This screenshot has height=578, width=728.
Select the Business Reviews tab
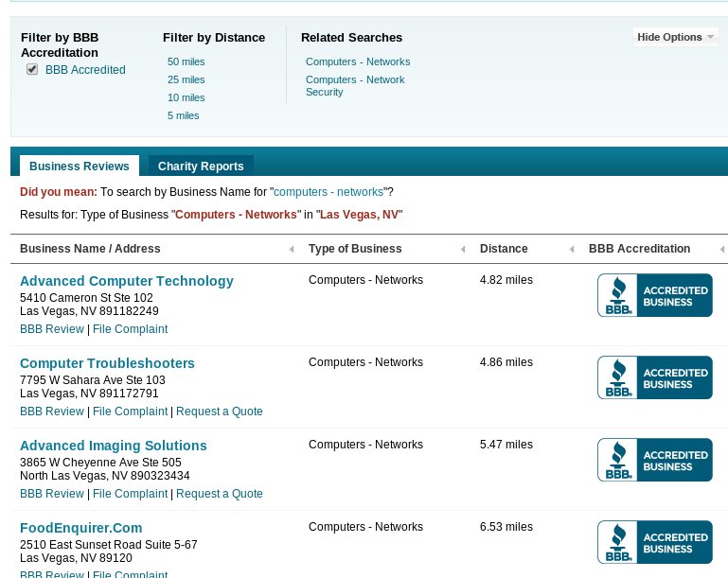pos(79,166)
